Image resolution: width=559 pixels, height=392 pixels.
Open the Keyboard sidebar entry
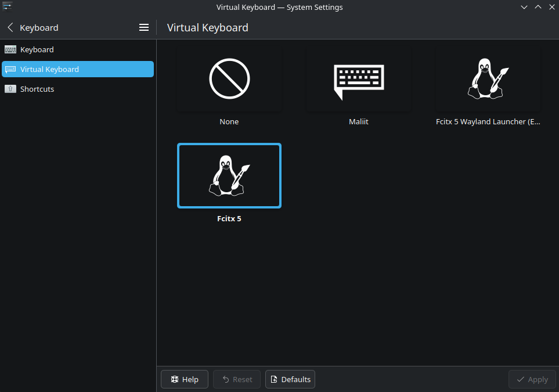[x=37, y=49]
